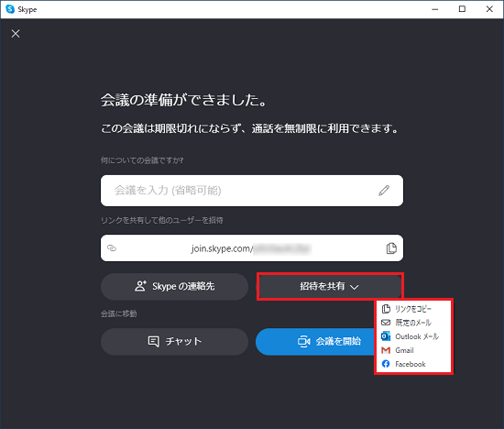The image size is (504, 429).
Task: Open the チャット chat button
Action: [174, 341]
